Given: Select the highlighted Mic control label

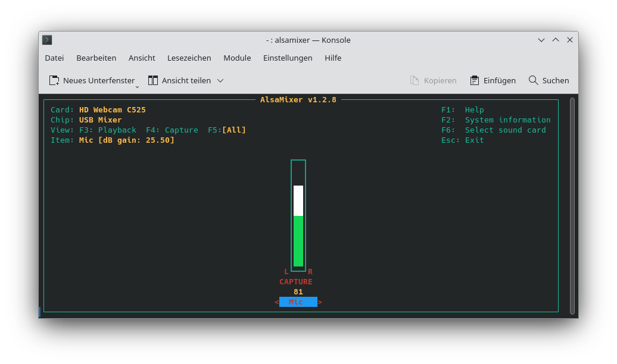Looking at the screenshot, I should pyautogui.click(x=298, y=302).
